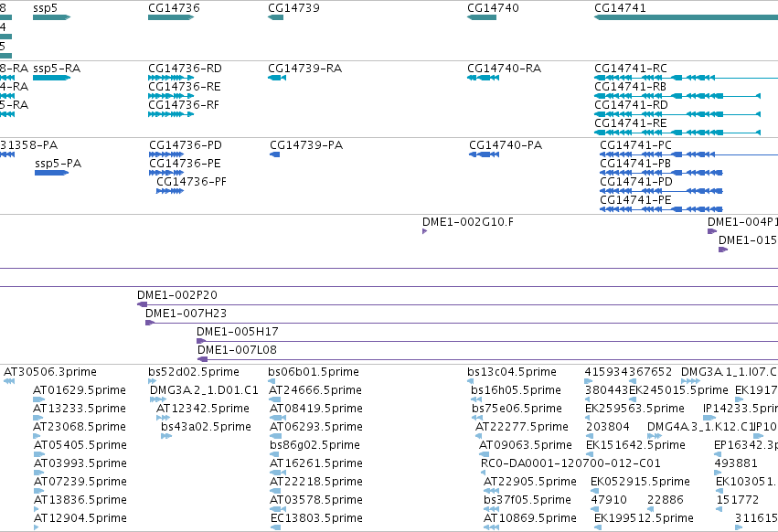Select EST AT24666.5prime
Screen dimensions: 778x532
click(x=315, y=390)
